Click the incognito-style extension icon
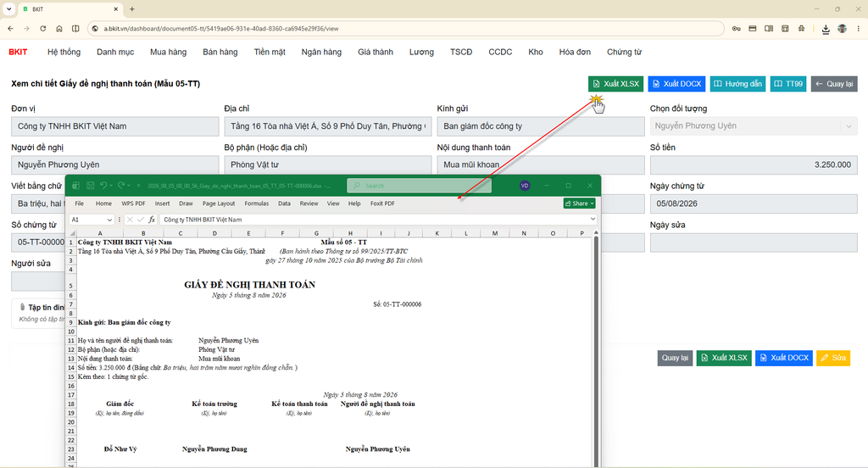The image size is (868, 468). [801, 28]
